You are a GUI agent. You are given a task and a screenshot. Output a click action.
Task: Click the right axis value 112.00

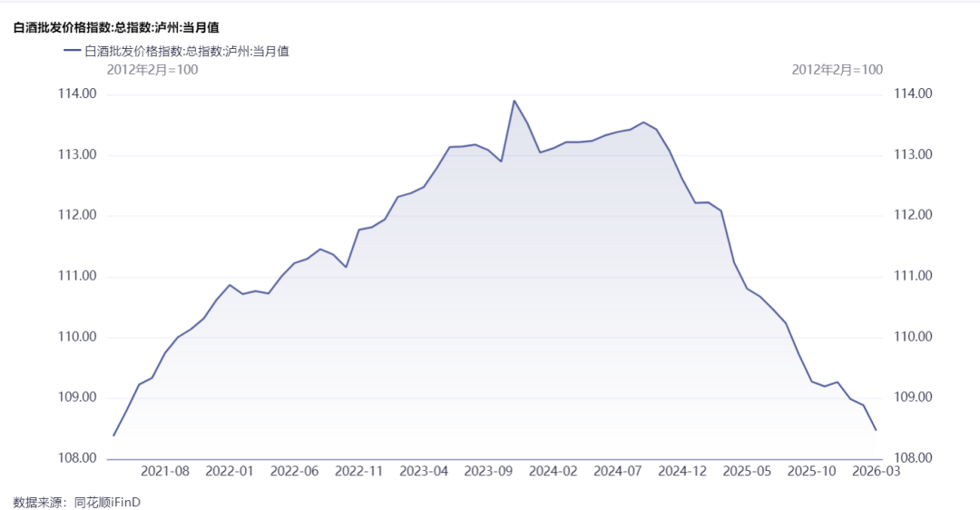(913, 215)
